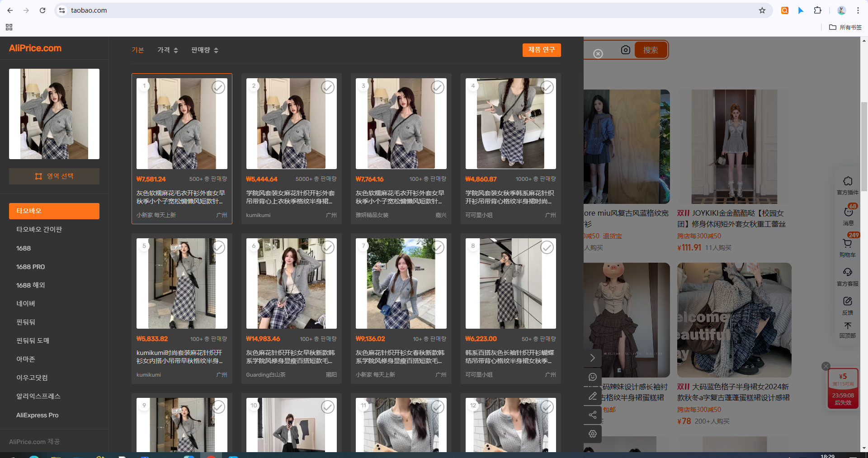The width and height of the screenshot is (868, 458).
Task: Open the orange AliPrice extension icon
Action: pos(785,10)
